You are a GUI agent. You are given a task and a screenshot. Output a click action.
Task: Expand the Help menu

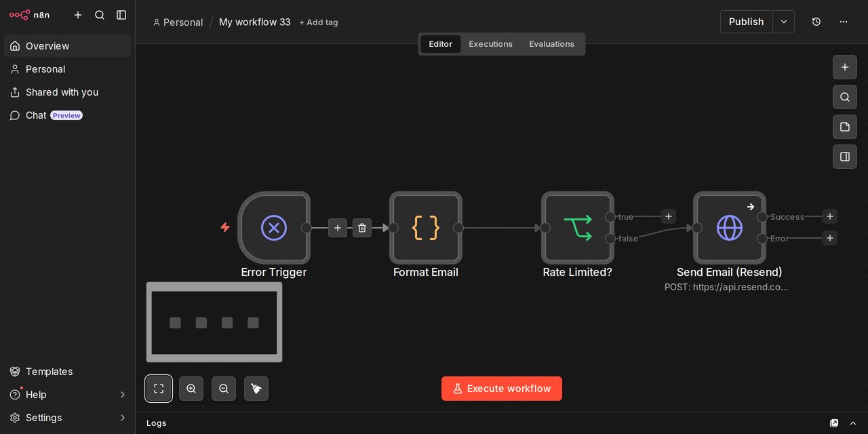(67, 395)
